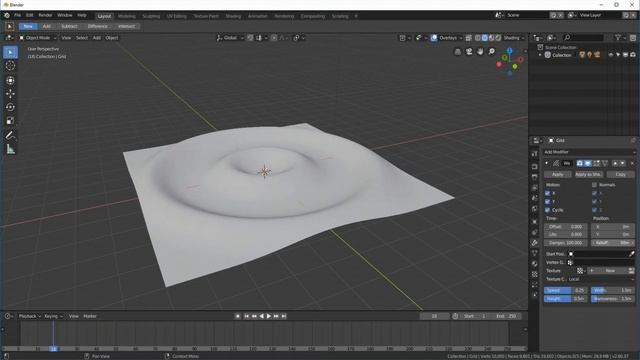Open the Keying dropdown in timeline
The image size is (640, 360).
(x=53, y=316)
